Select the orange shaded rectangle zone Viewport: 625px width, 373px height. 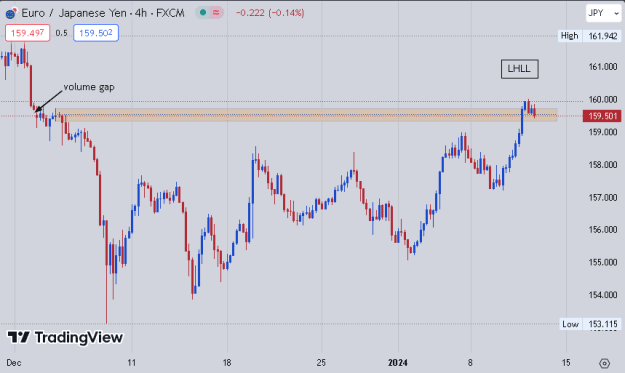point(306,115)
